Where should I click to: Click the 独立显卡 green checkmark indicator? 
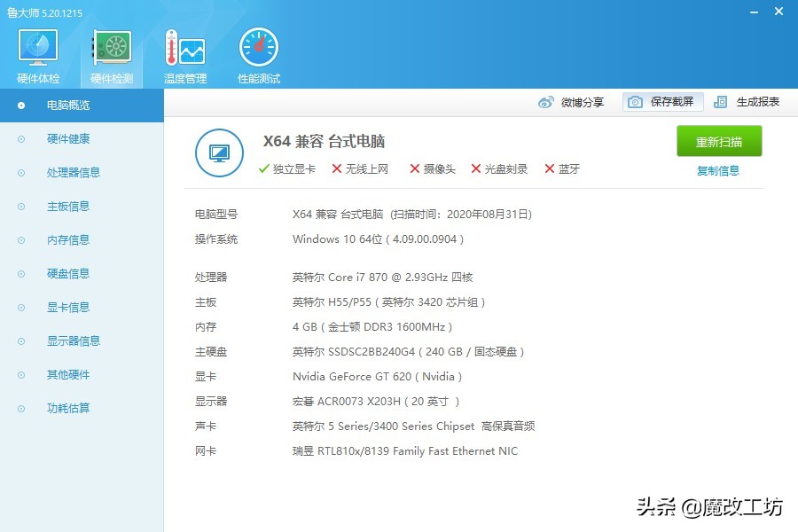pos(263,168)
